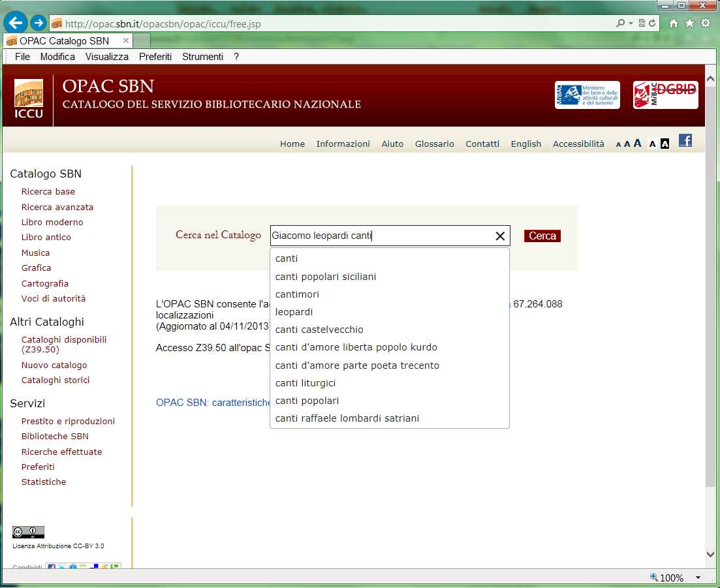
Task: Select the suggestion 'cantimori'
Action: (390, 294)
